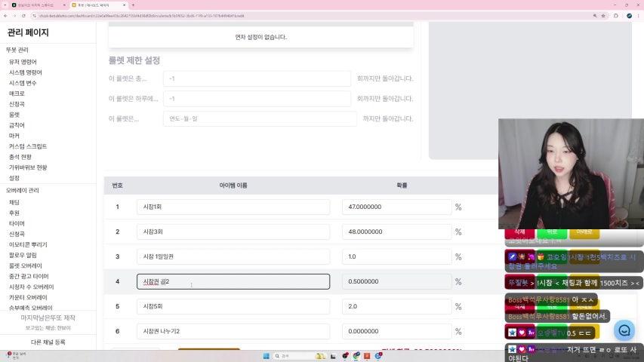This screenshot has height=362, width=644.
Task: Open the blue app with badge on taskbar
Action: point(379,356)
